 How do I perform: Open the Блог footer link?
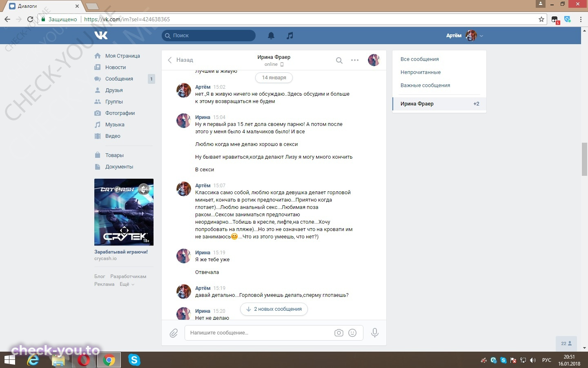[x=100, y=276]
